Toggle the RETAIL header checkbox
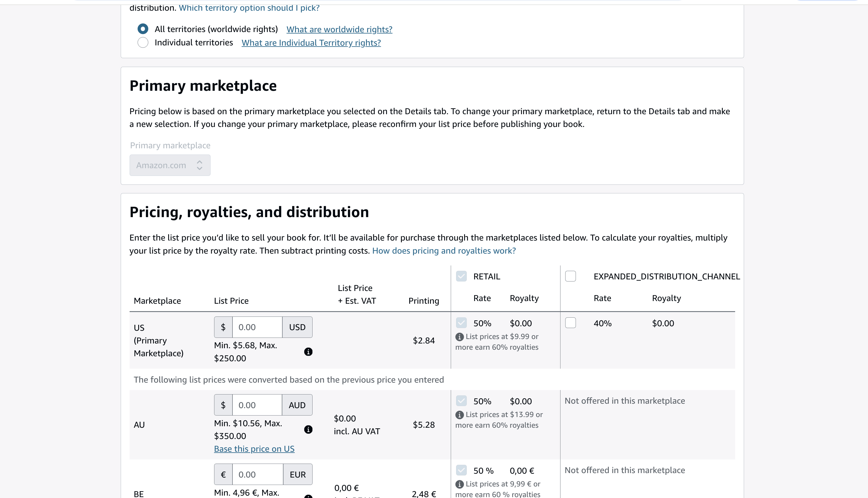The image size is (868, 498). tap(461, 276)
